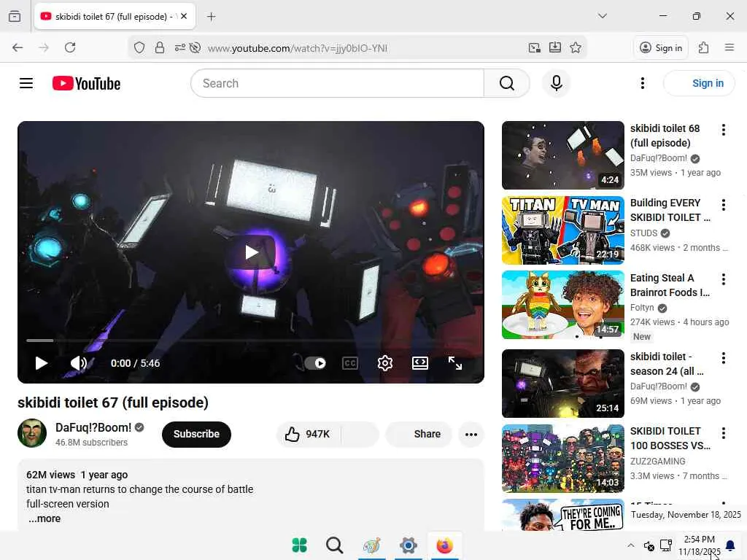Image resolution: width=747 pixels, height=560 pixels.
Task: Open taskbar search magnifier
Action: (334, 545)
